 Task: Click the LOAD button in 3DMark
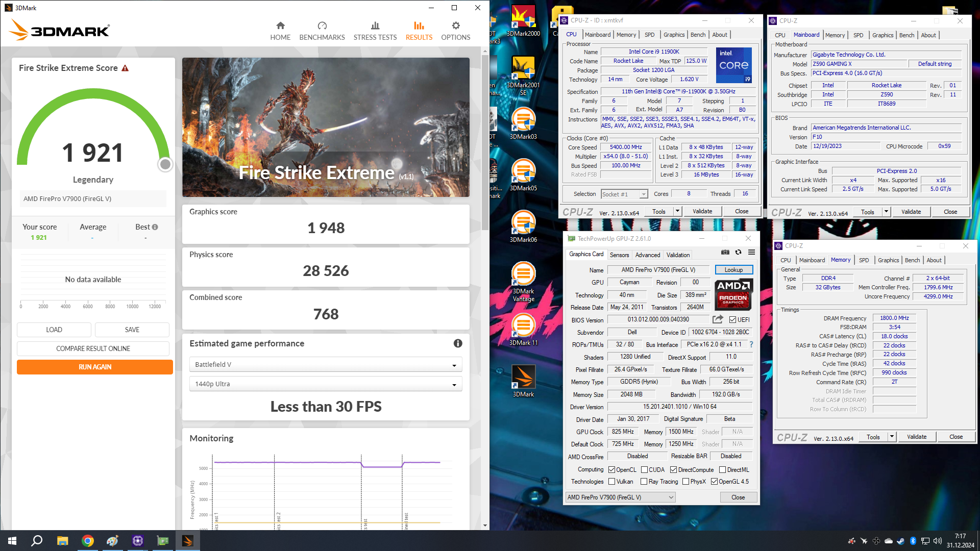(54, 330)
